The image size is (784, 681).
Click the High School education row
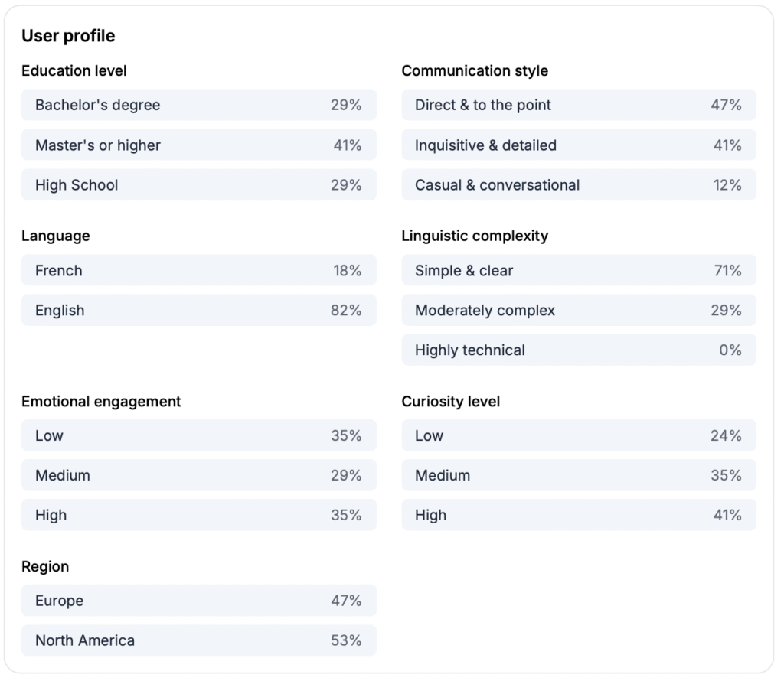198,184
